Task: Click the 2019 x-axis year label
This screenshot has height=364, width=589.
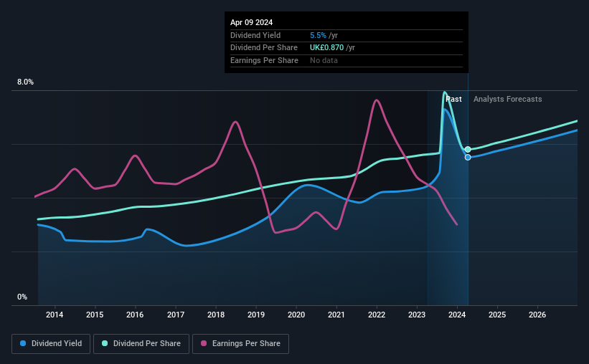Action: coord(256,315)
